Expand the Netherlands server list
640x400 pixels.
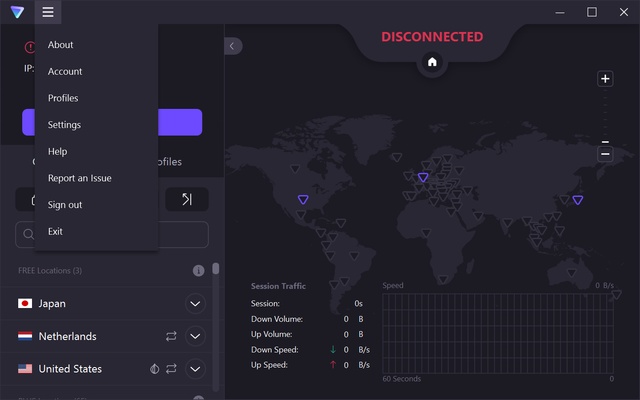pyautogui.click(x=195, y=336)
